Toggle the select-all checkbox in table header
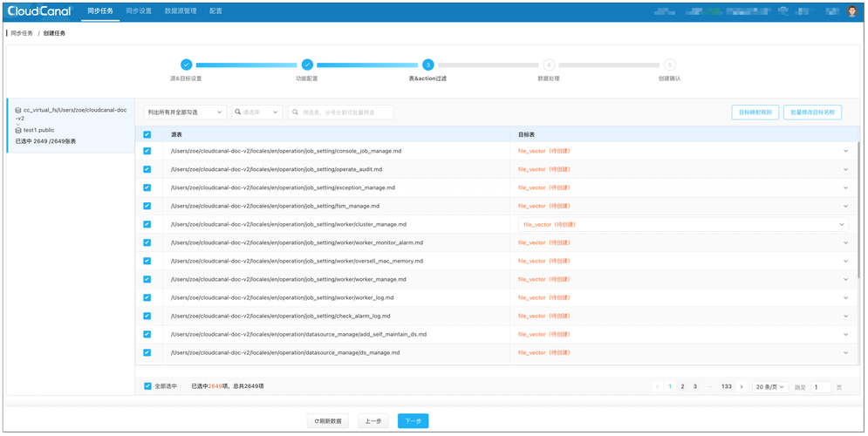This screenshot has width=868, height=436. tap(147, 134)
